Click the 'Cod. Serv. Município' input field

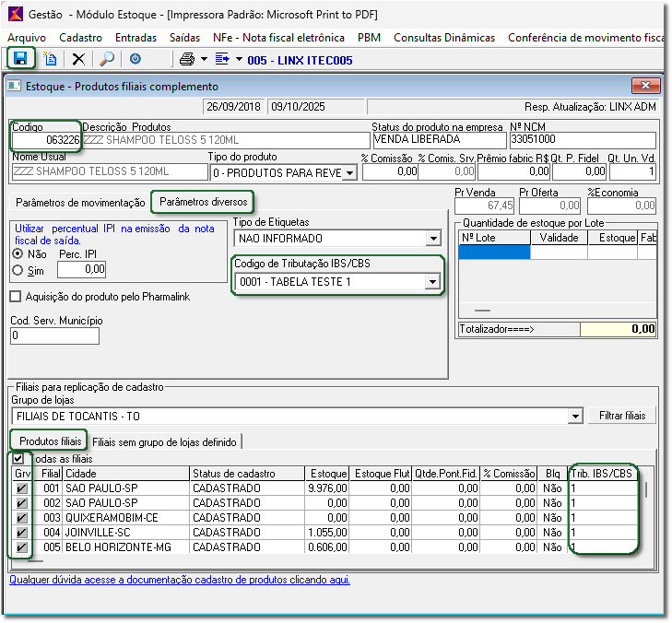tap(53, 336)
